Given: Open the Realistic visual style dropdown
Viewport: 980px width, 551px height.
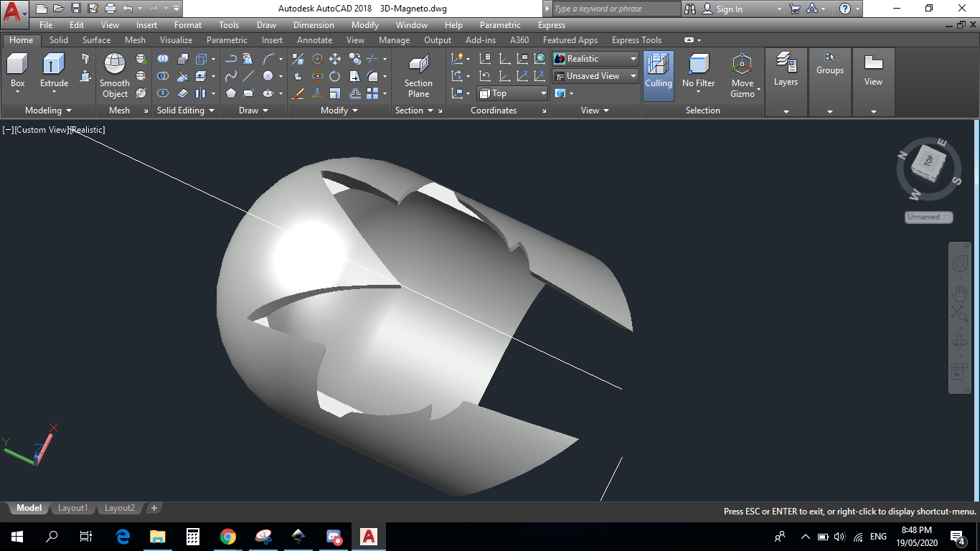Looking at the screenshot, I should coord(595,59).
